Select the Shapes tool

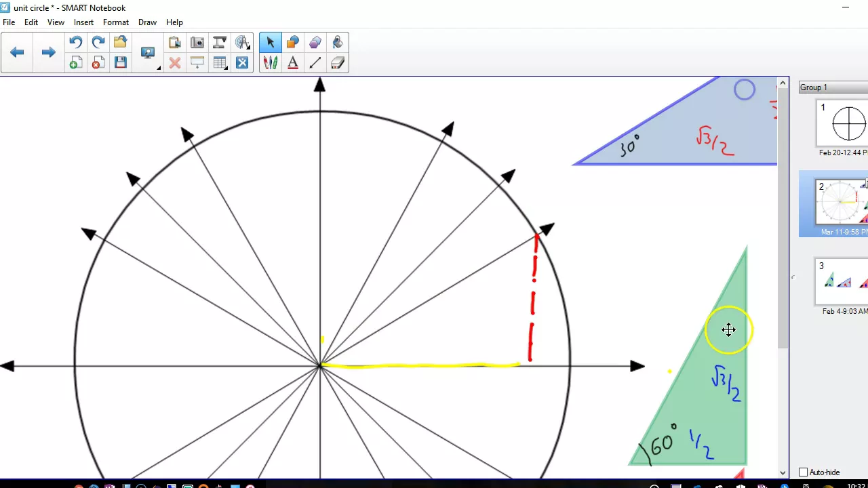[292, 42]
